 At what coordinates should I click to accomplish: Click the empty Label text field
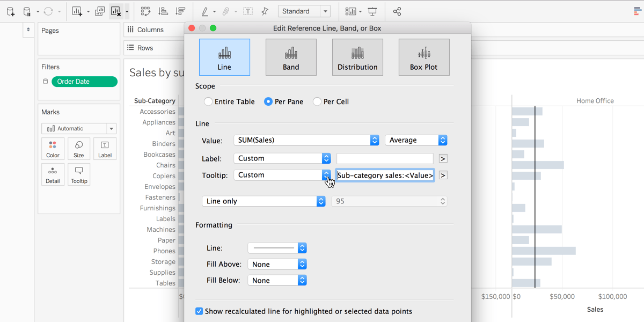[385, 158]
